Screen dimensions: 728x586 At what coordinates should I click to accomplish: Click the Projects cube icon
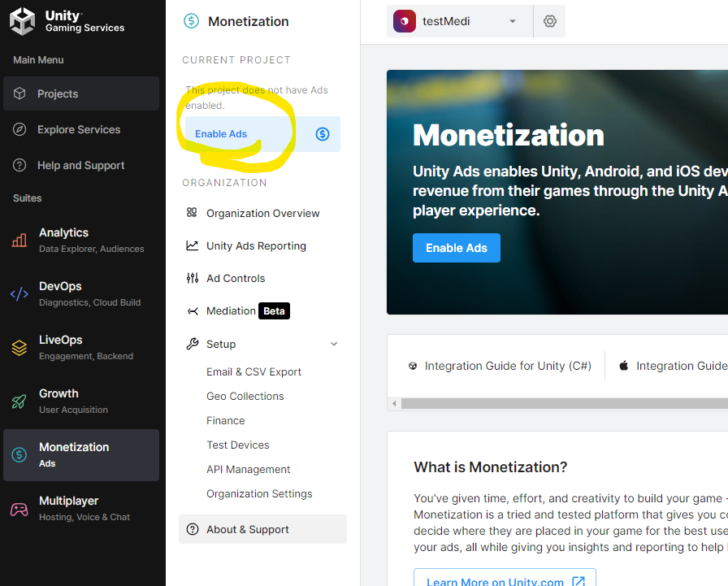pyautogui.click(x=19, y=93)
